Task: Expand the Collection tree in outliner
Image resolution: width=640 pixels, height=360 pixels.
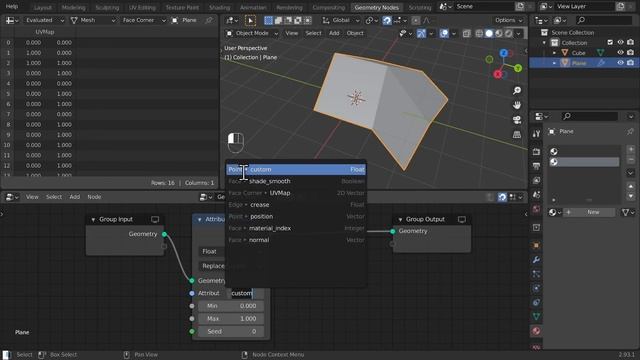Action: (544, 42)
